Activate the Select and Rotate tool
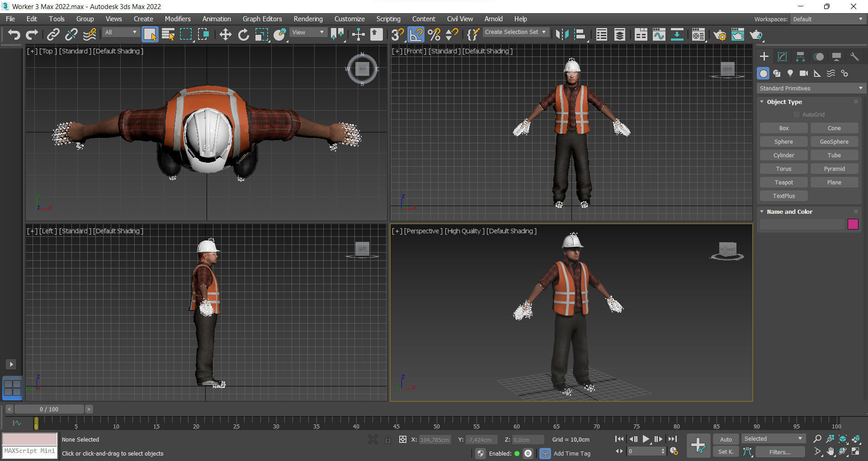 tap(243, 35)
